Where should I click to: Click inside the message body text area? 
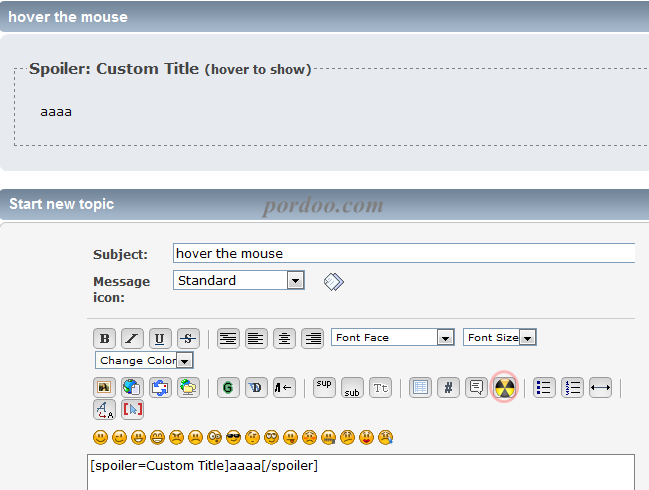[361, 472]
